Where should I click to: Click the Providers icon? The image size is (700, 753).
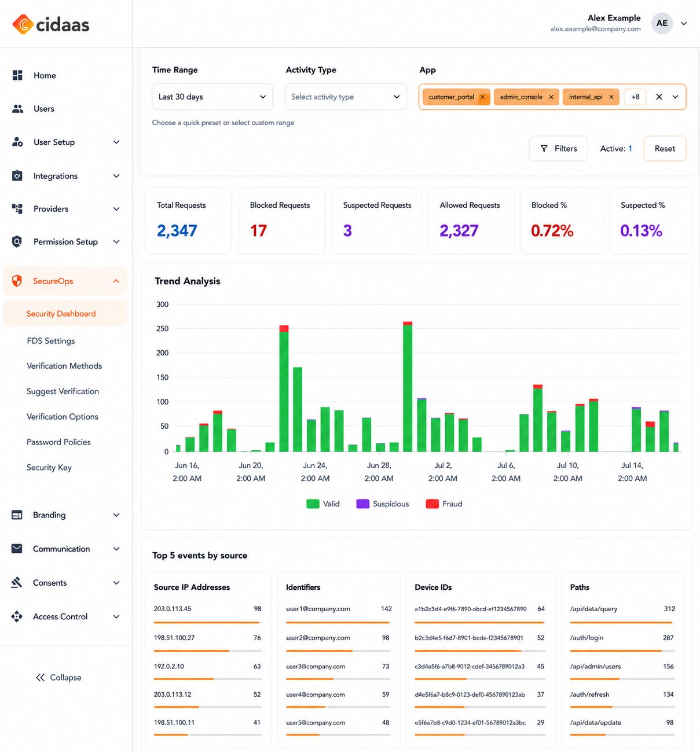click(17, 209)
